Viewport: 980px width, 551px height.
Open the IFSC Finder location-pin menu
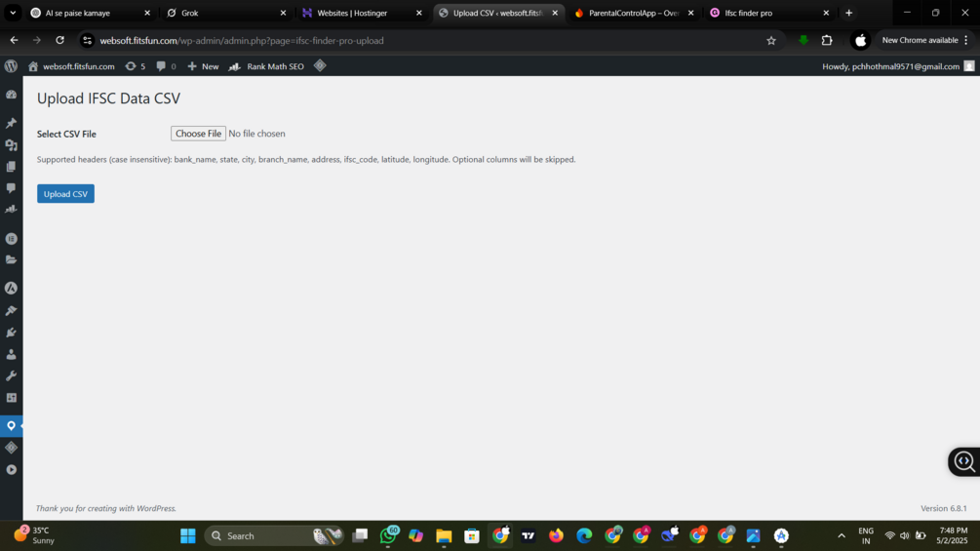coord(12,426)
